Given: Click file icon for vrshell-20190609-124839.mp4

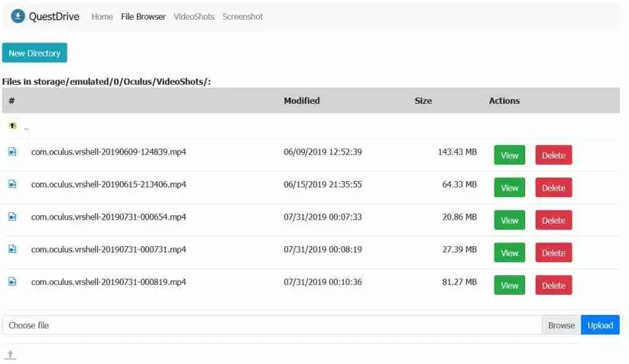Looking at the screenshot, I should point(12,152).
